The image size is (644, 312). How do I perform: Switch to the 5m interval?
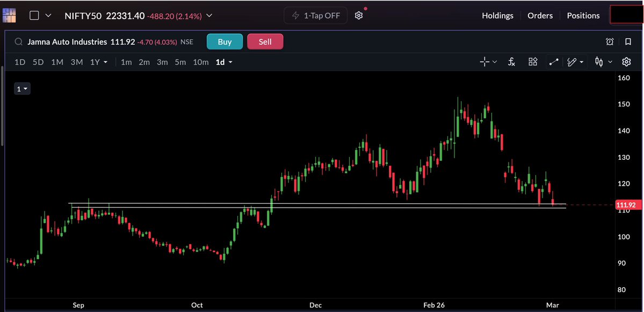(x=180, y=62)
